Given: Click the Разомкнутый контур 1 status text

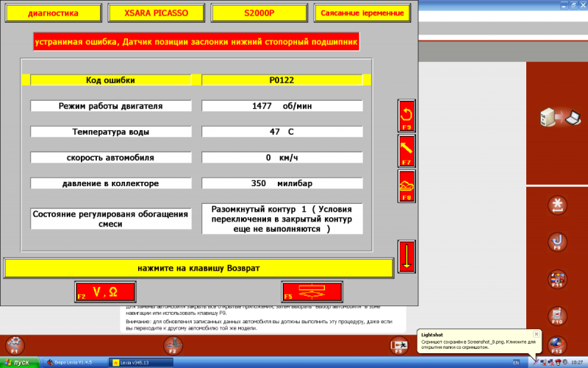Looking at the screenshot, I should pos(282,219).
